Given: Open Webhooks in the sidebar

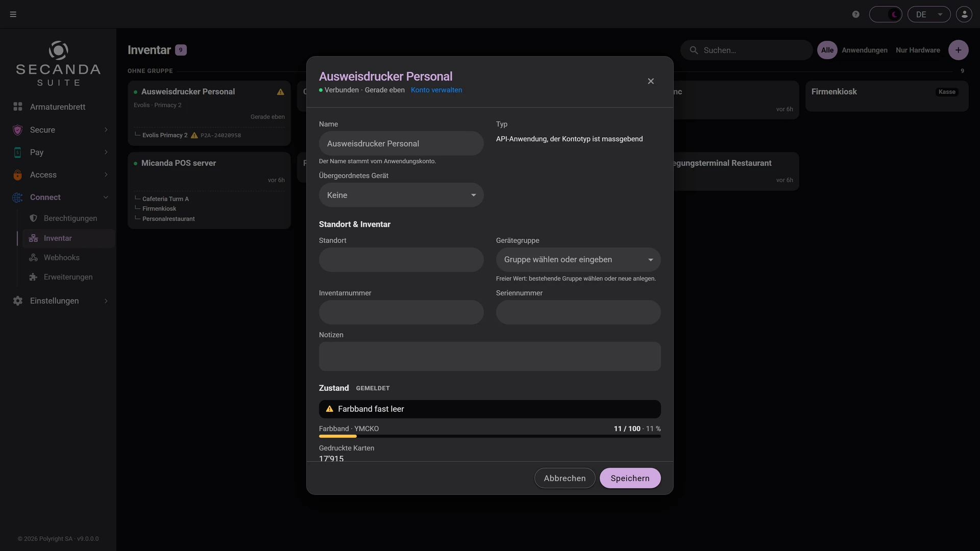Looking at the screenshot, I should (62, 258).
